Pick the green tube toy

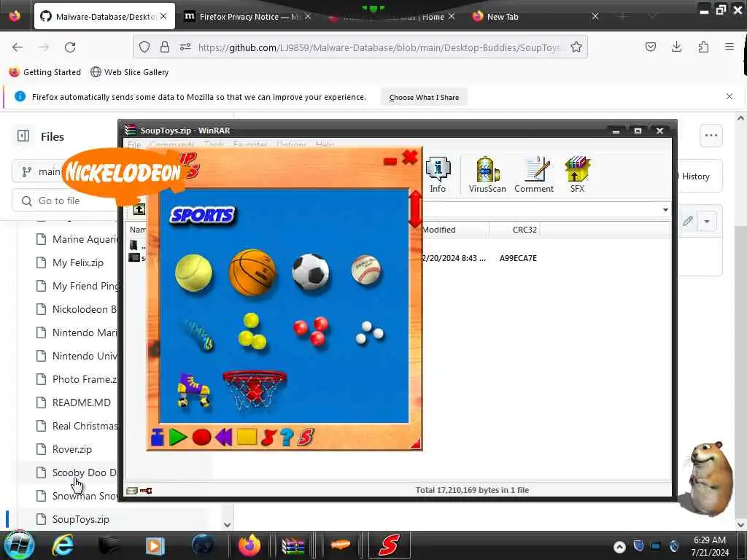197,334
